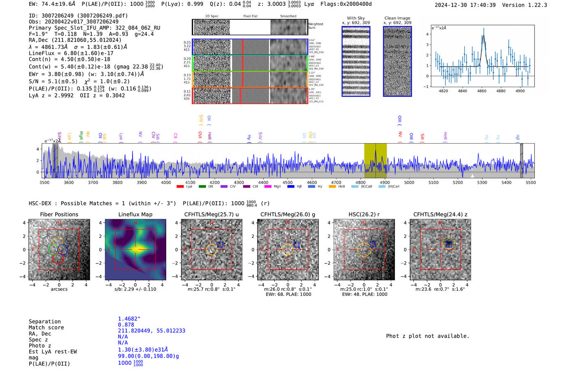The height and width of the screenshot is (392, 576).
Task: Click the Lyα red legend swatch
Action: tap(180, 187)
